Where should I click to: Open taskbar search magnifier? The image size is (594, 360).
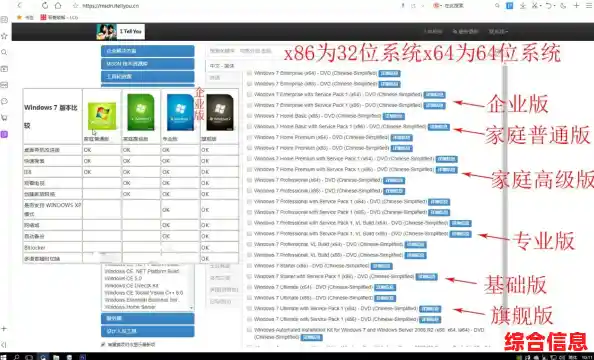click(17, 357)
